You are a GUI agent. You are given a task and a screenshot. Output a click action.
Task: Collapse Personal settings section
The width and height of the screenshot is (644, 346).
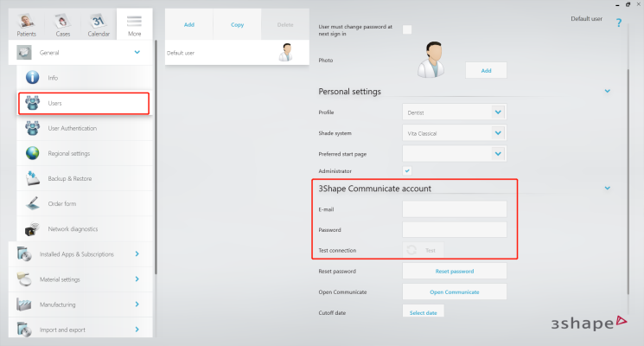point(608,91)
